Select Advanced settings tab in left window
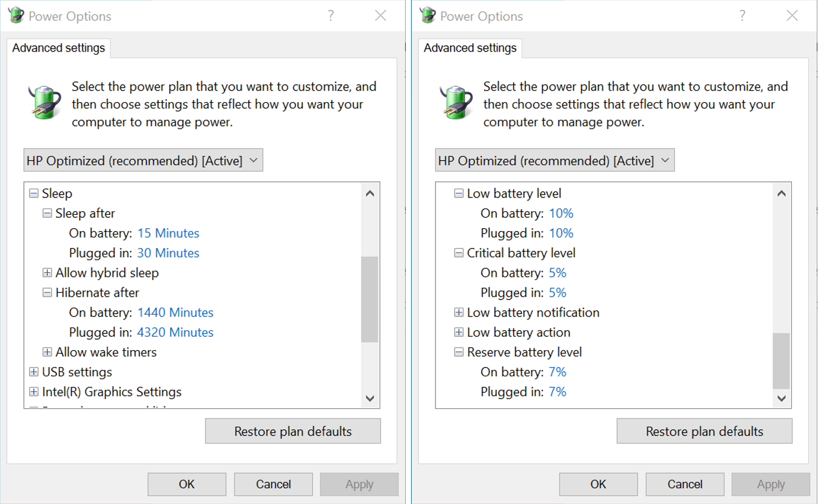The width and height of the screenshot is (818, 504). coord(59,48)
